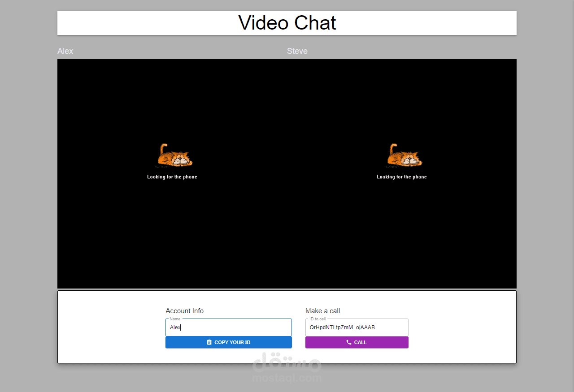
Task: Select the ID text QrHpdNTLtpZmM_ojAAAB
Action: coord(342,327)
